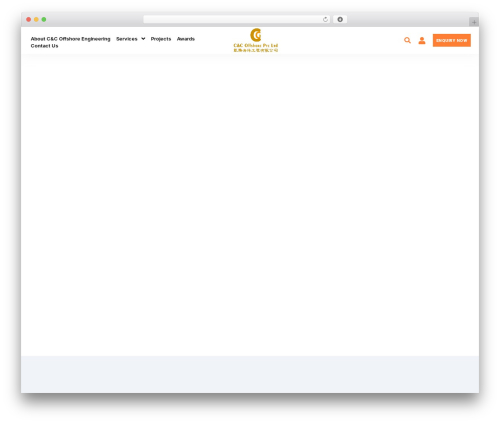Click the C&C Offshore Pte Ltd logo
The image size is (500, 423).
pyautogui.click(x=256, y=40)
